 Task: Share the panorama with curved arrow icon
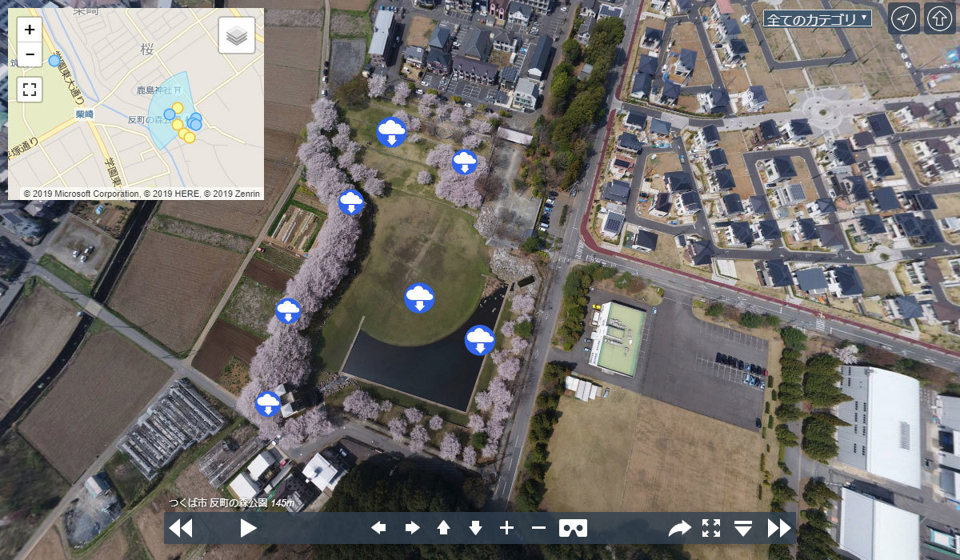pyautogui.click(x=679, y=528)
